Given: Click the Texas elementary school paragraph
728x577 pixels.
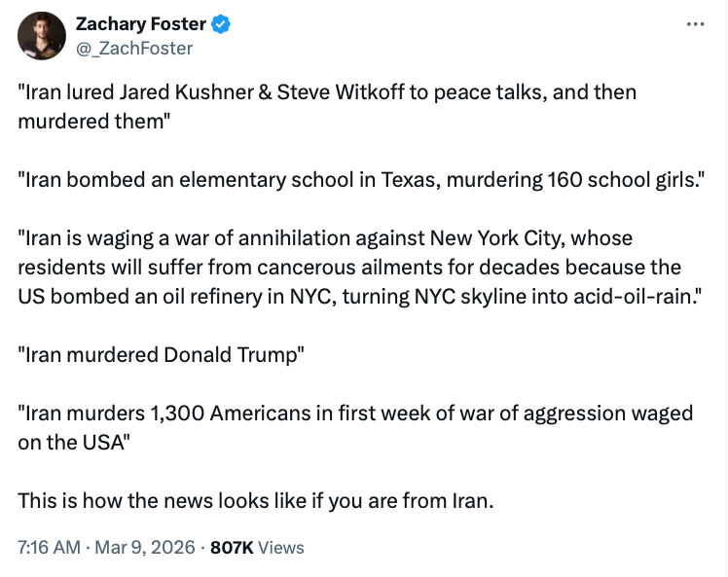Looking at the screenshot, I should [x=348, y=179].
